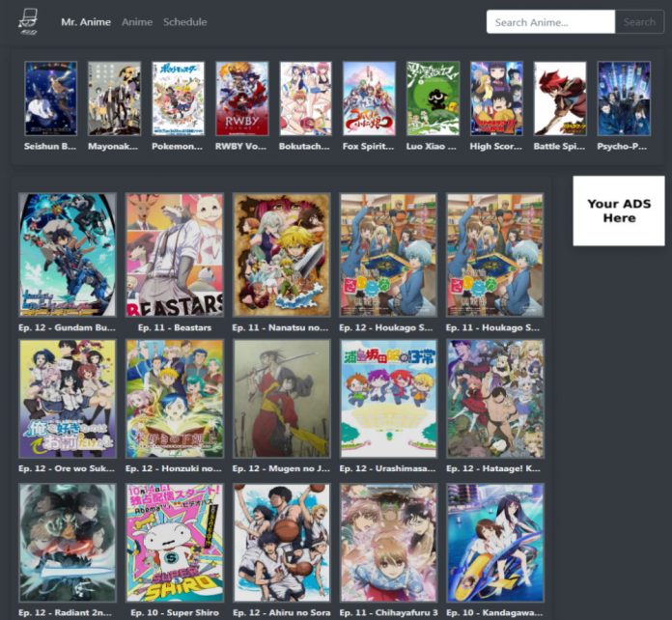Open Honzuki no... episode 12 poster
672x620 pixels.
pos(175,399)
